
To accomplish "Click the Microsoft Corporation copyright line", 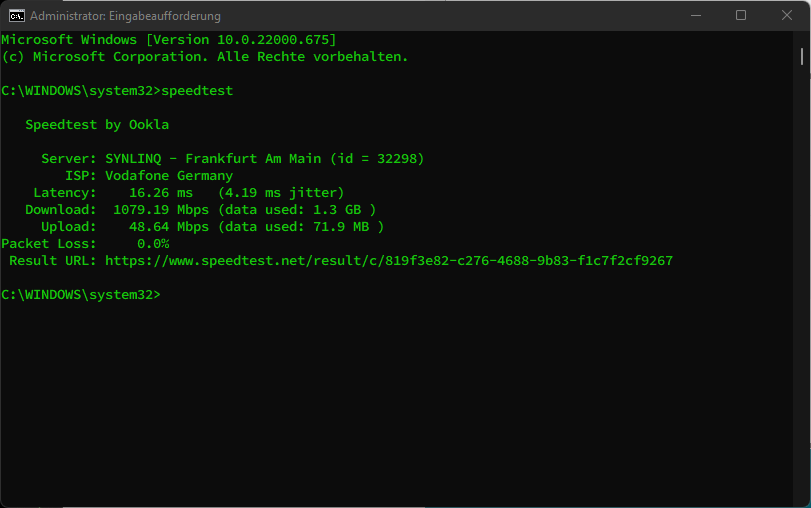I will pyautogui.click(x=205, y=57).
